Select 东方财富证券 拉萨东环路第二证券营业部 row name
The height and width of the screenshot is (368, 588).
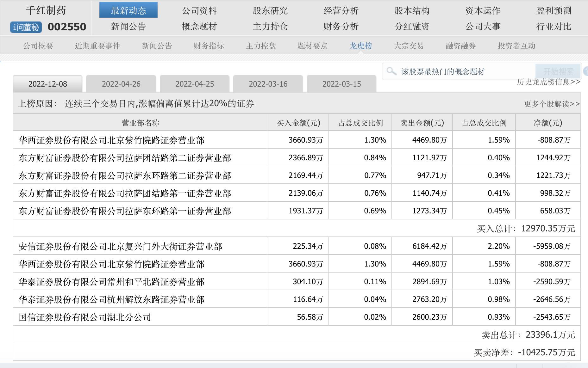125,175
